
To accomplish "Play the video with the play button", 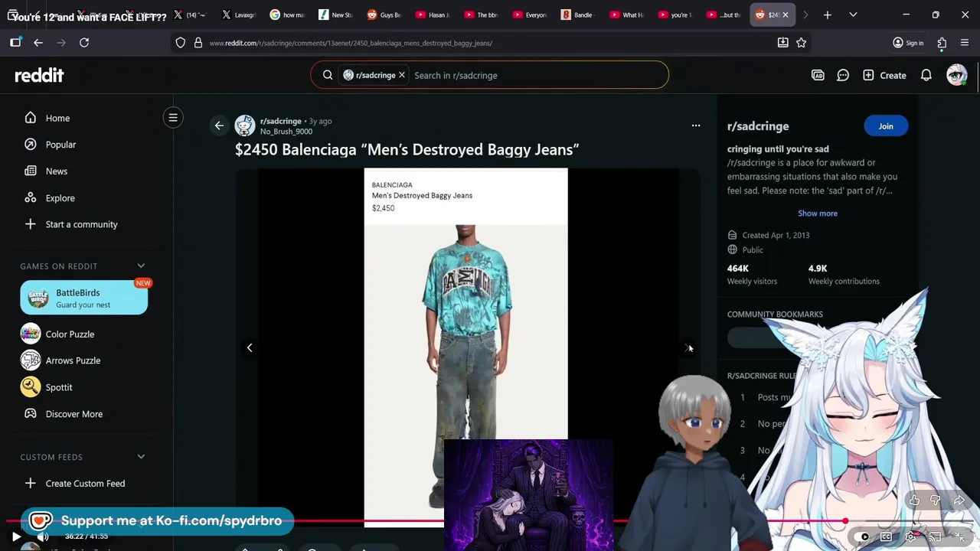I will (16, 536).
